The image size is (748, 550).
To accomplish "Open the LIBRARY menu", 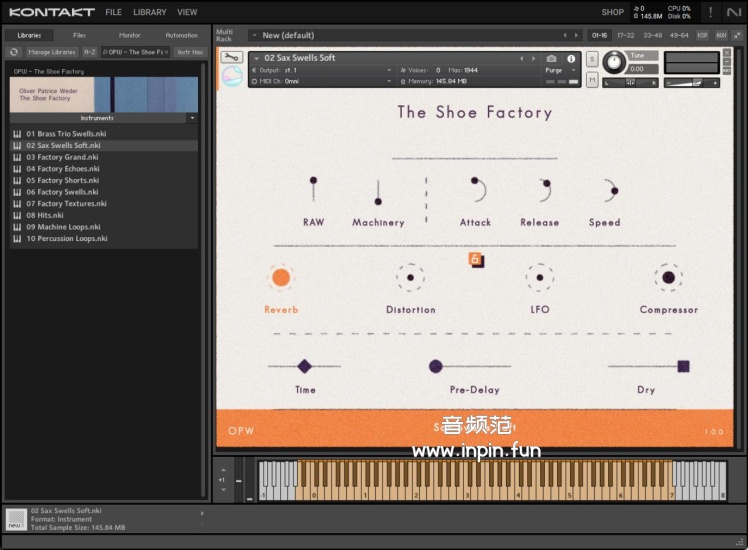I will pyautogui.click(x=150, y=12).
